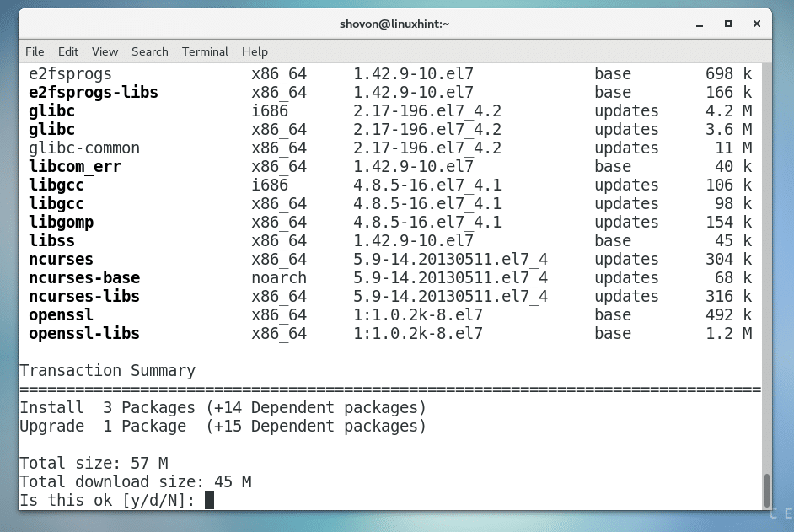Close the terminal window
Viewport: 794px width, 532px height.
pyautogui.click(x=757, y=24)
